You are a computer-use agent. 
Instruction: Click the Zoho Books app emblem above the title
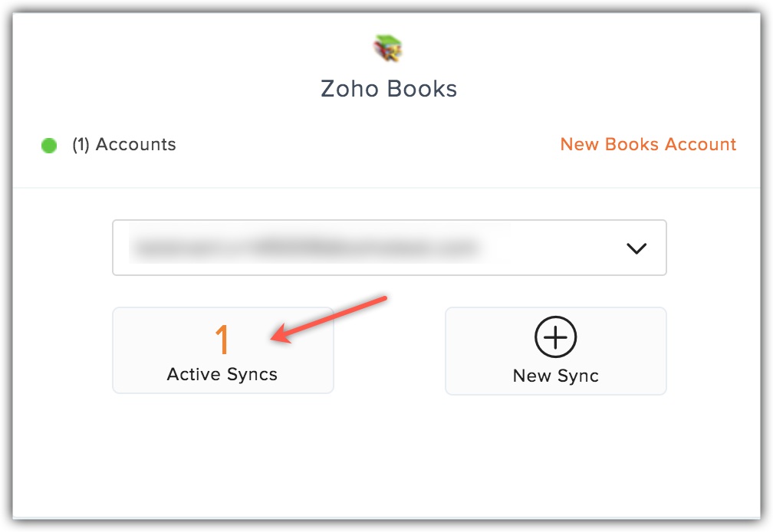pyautogui.click(x=388, y=47)
